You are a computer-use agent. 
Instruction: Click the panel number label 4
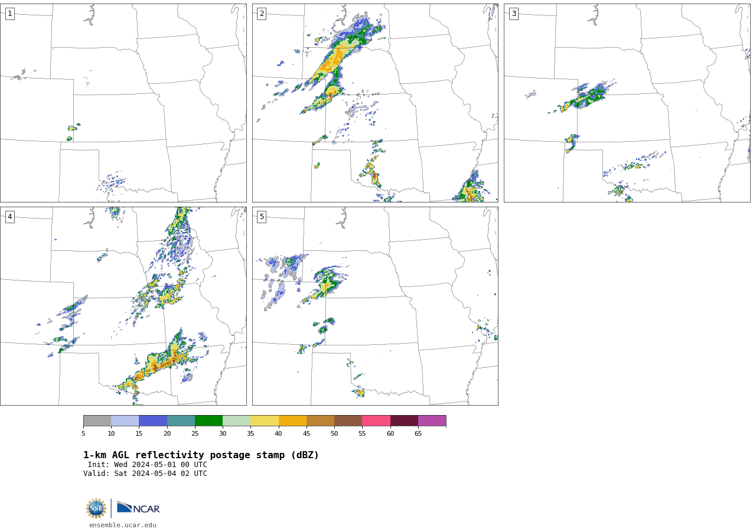(9, 217)
